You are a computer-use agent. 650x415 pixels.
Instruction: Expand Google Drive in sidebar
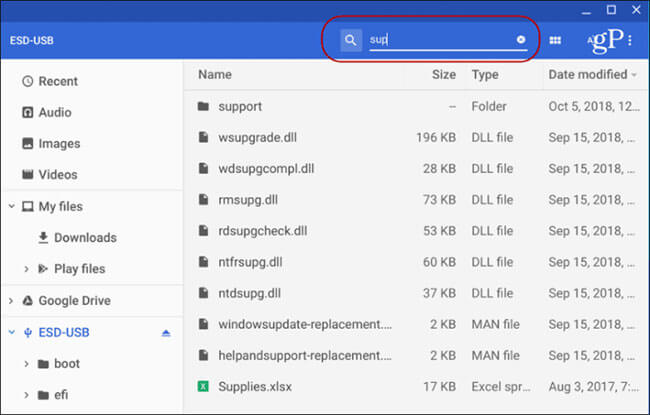(x=11, y=301)
